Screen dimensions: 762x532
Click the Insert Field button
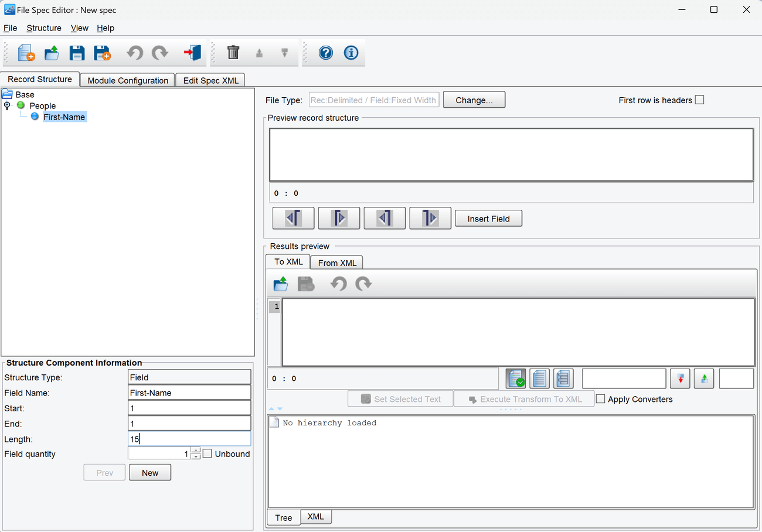coord(489,219)
